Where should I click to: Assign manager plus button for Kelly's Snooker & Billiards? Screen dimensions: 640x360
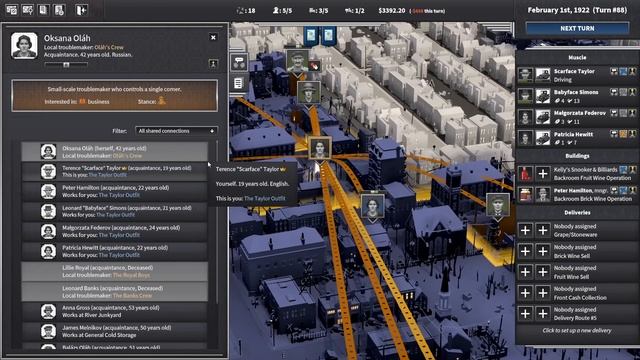[543, 174]
